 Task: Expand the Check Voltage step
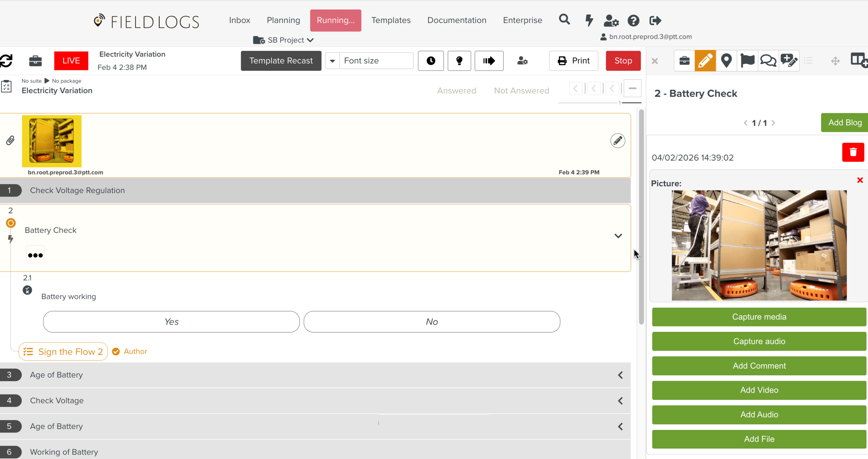[x=620, y=401]
